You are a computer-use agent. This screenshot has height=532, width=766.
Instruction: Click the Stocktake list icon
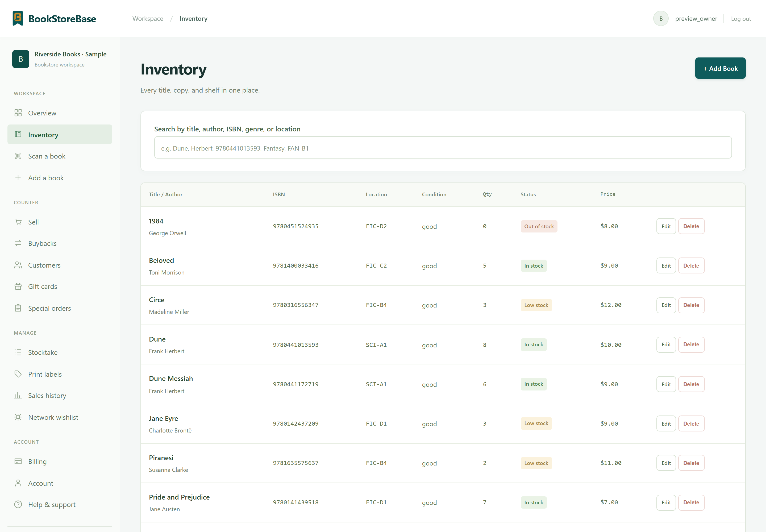[x=18, y=352]
